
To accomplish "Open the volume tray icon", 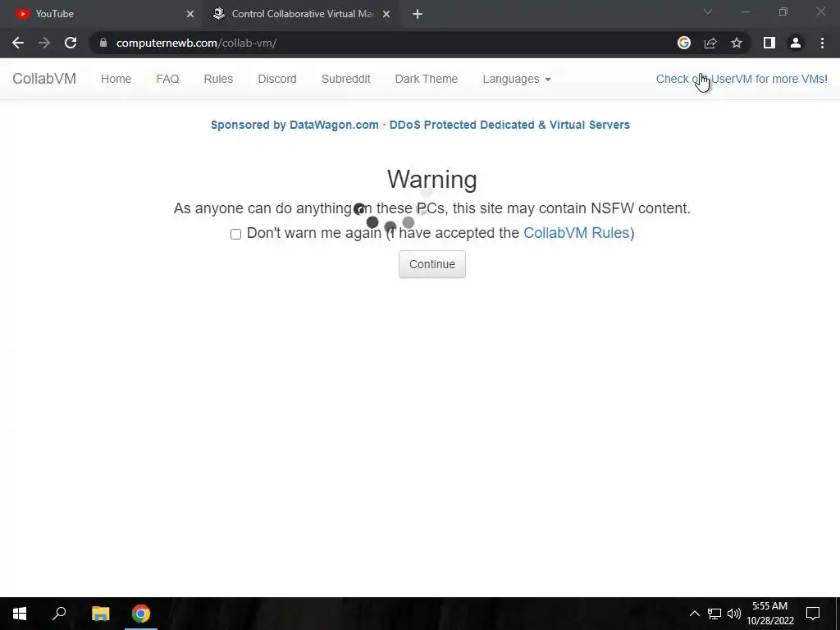I will click(x=734, y=614).
